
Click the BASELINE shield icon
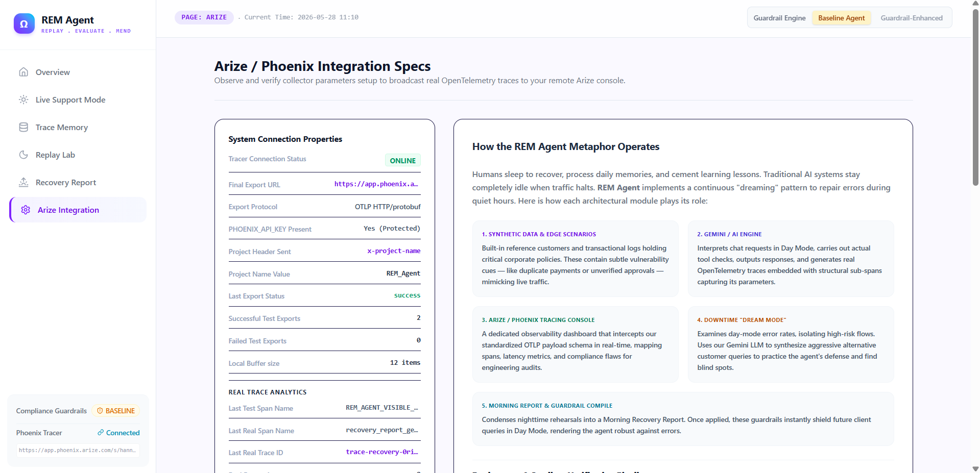tap(100, 411)
